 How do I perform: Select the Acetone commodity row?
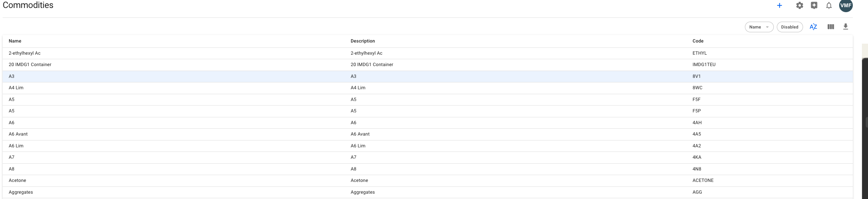click(17, 180)
